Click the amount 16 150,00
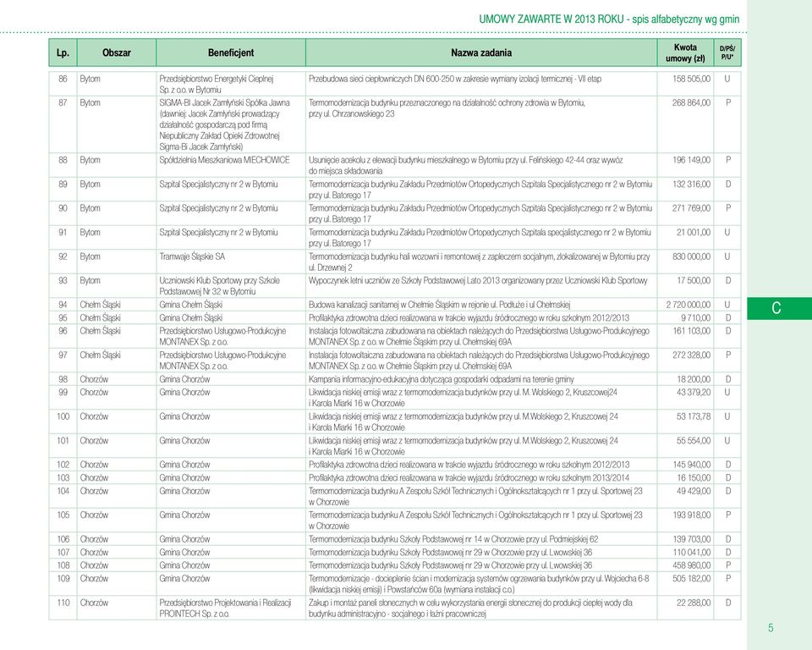 pos(694,477)
